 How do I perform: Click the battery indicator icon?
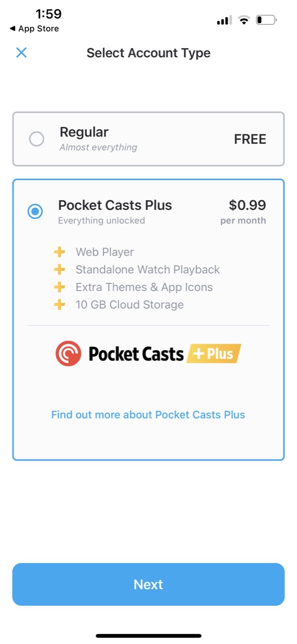[x=266, y=20]
